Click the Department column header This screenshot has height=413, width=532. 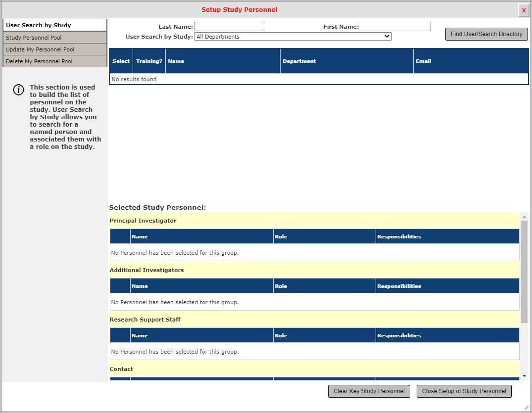pyautogui.click(x=347, y=61)
